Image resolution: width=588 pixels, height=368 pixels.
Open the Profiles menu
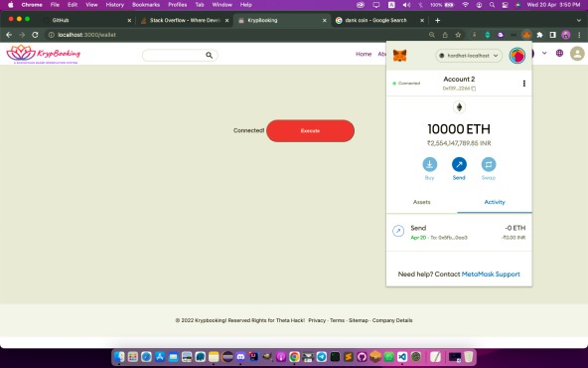178,5
